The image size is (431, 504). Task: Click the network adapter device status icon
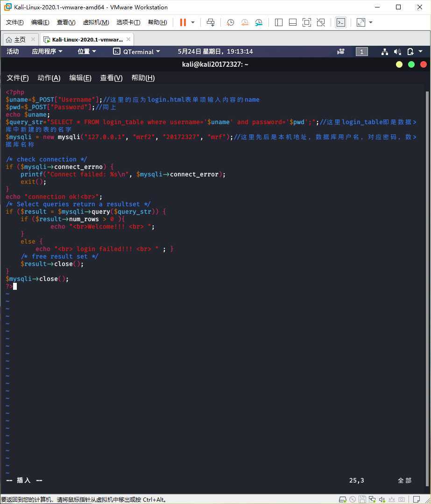372,499
